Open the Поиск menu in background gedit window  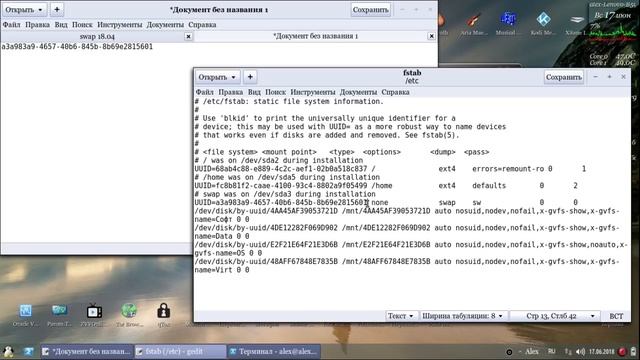(82, 25)
